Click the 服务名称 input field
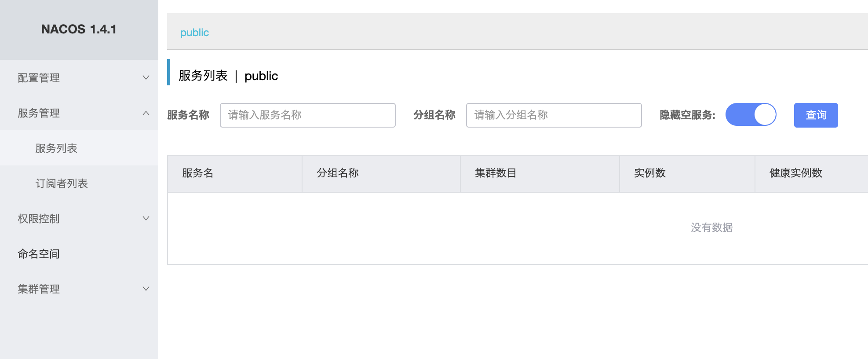The height and width of the screenshot is (359, 868). (307, 115)
